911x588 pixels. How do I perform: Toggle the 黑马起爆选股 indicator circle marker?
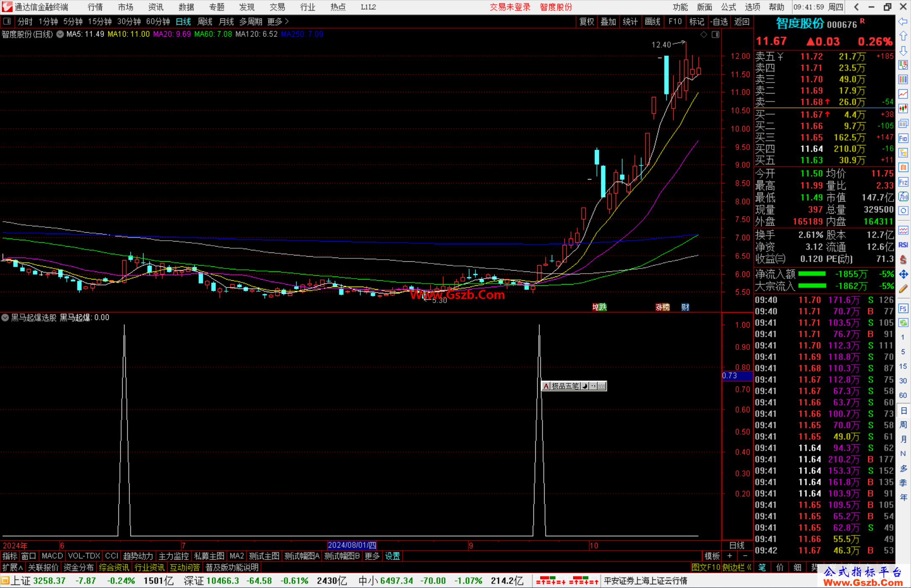(5, 317)
